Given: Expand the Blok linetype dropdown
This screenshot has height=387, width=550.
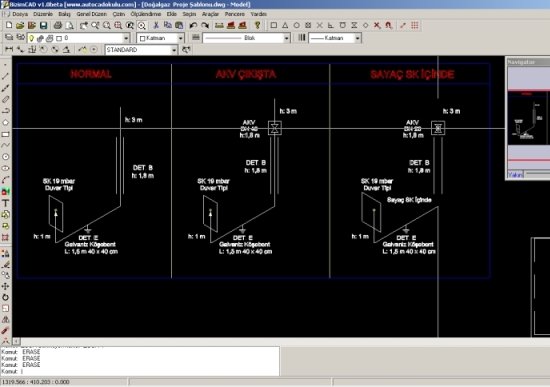Looking at the screenshot, I should (x=246, y=38).
